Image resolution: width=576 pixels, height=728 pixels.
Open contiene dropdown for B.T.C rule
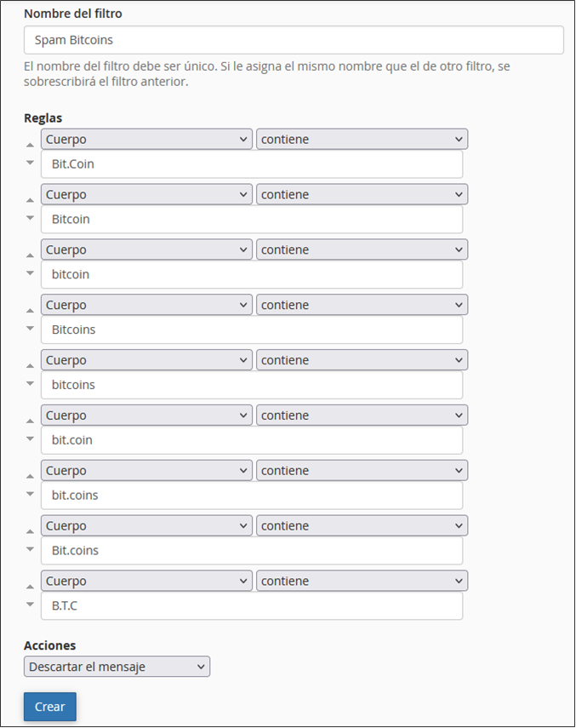[362, 581]
